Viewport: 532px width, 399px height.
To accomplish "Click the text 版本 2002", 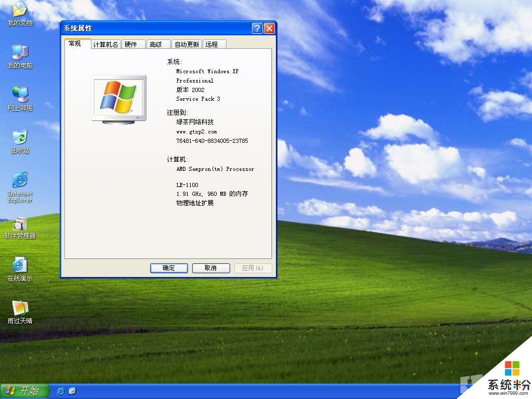I will point(190,89).
